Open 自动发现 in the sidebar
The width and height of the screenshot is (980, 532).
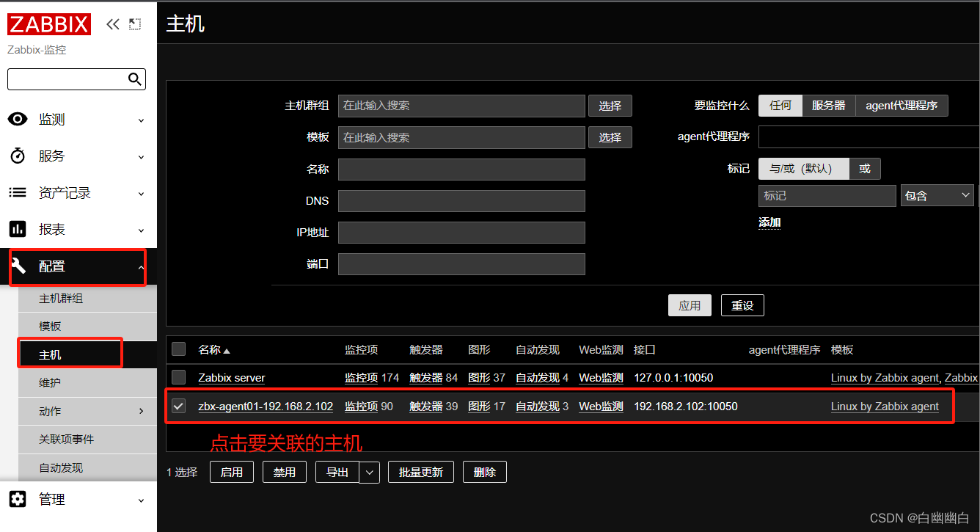point(61,467)
